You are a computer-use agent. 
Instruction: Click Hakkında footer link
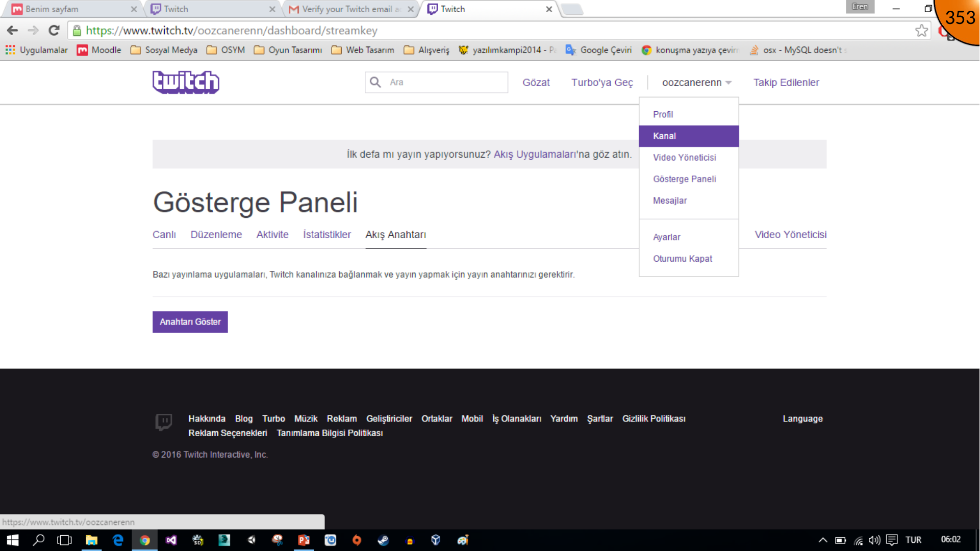[x=207, y=419]
